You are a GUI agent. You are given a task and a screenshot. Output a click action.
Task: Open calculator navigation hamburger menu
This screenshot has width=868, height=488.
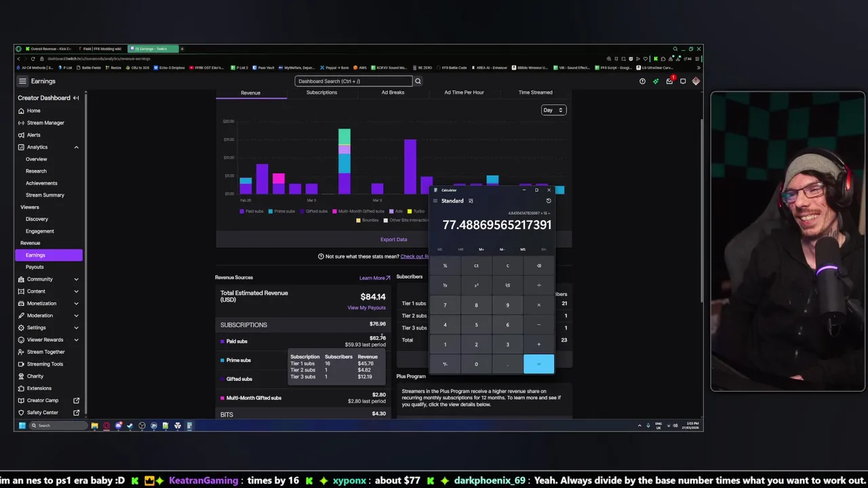435,201
